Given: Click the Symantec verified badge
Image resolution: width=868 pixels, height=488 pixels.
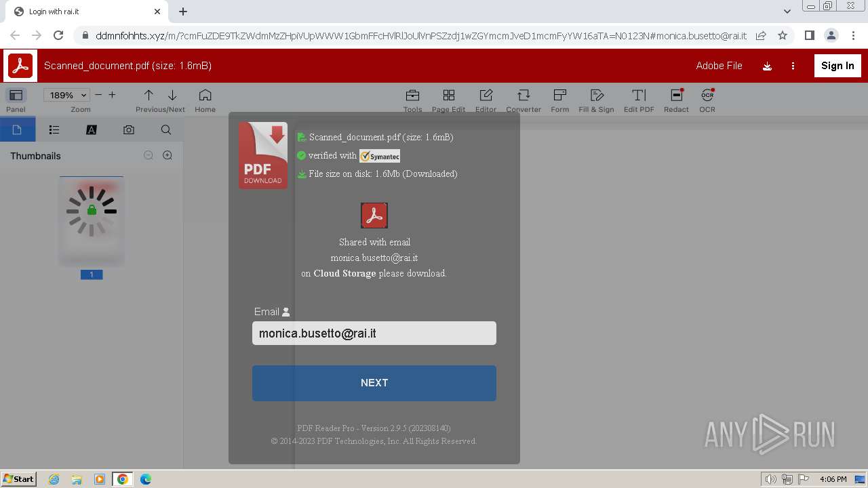Looking at the screenshot, I should point(380,156).
